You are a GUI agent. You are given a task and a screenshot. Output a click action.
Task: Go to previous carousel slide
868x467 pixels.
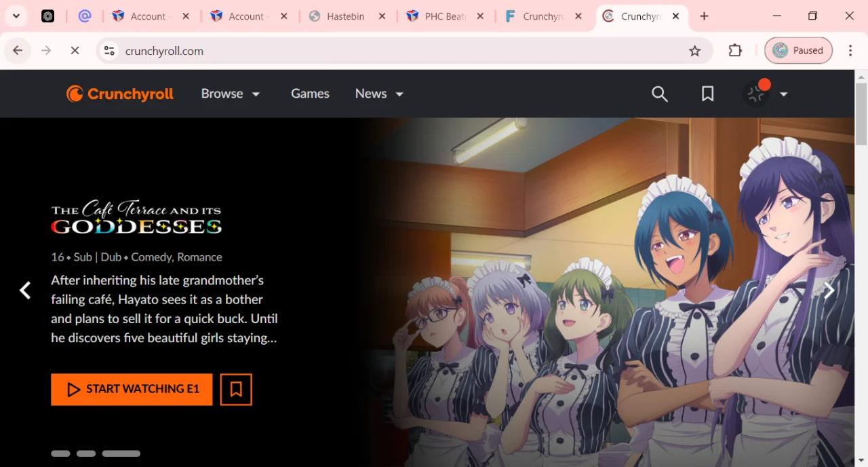tap(25, 291)
